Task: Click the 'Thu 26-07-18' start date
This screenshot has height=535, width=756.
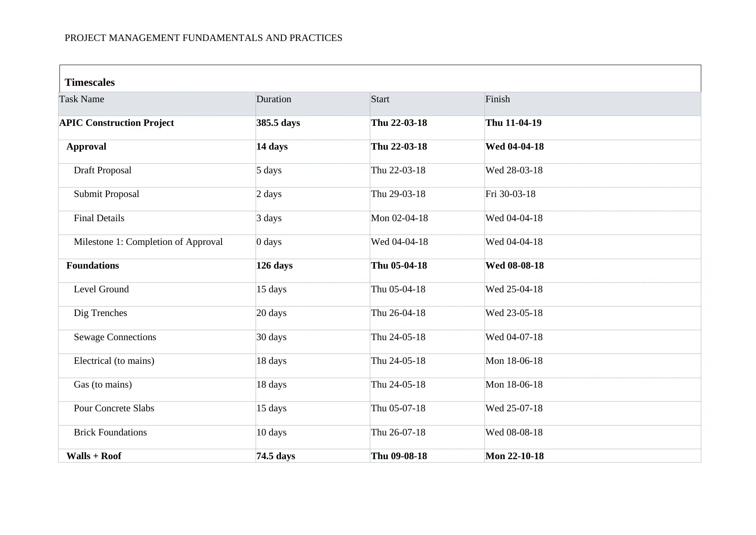Action: (x=398, y=432)
